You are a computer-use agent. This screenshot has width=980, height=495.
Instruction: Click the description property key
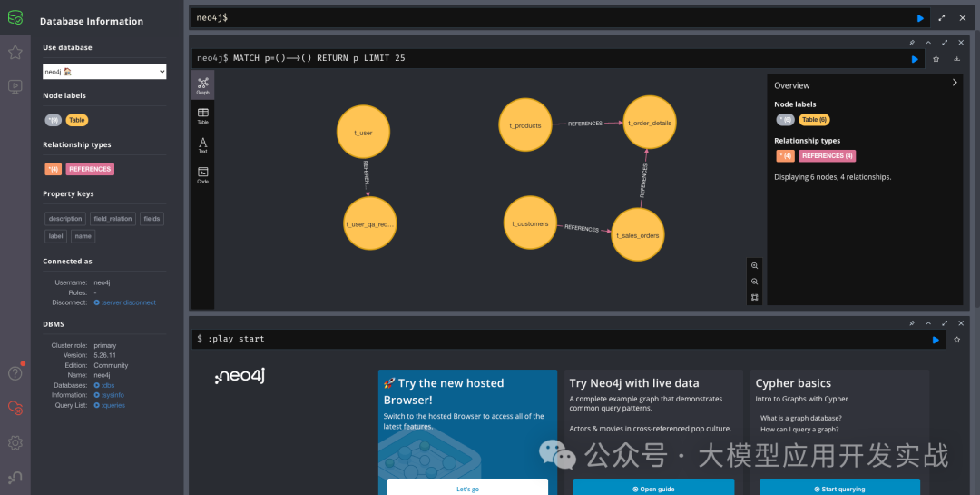(65, 218)
